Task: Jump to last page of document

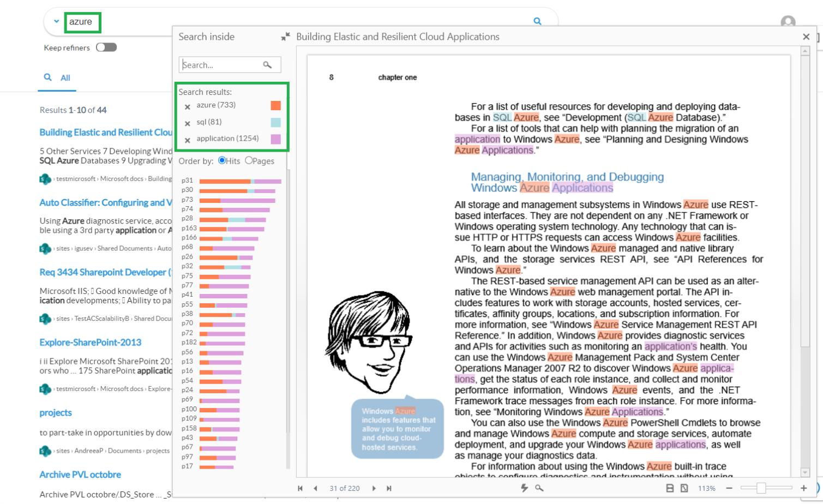Action: [x=389, y=488]
